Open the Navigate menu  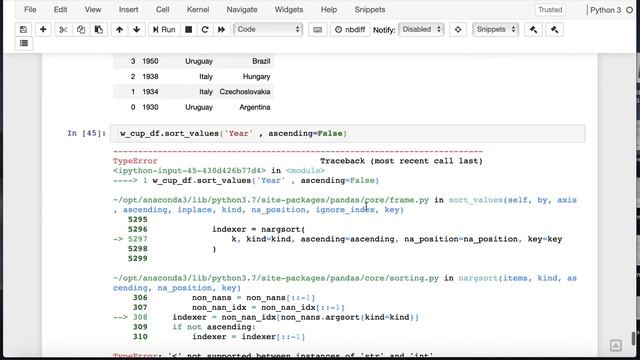pyautogui.click(x=242, y=9)
